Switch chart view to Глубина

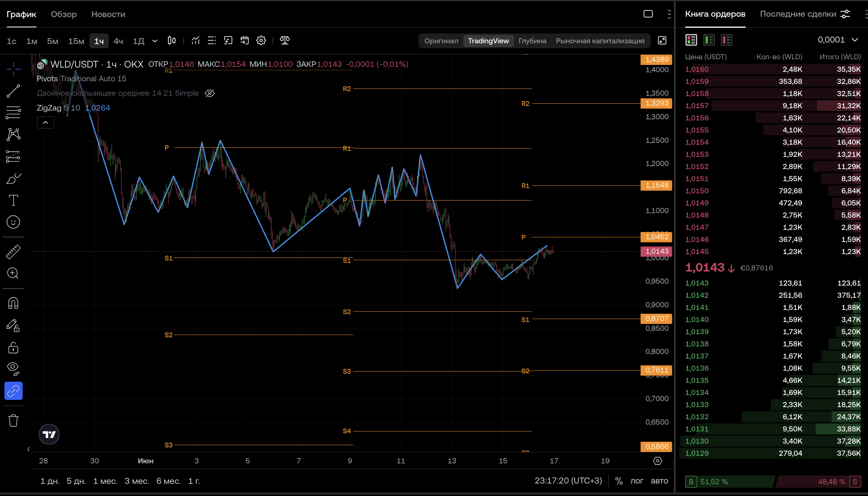tap(532, 41)
